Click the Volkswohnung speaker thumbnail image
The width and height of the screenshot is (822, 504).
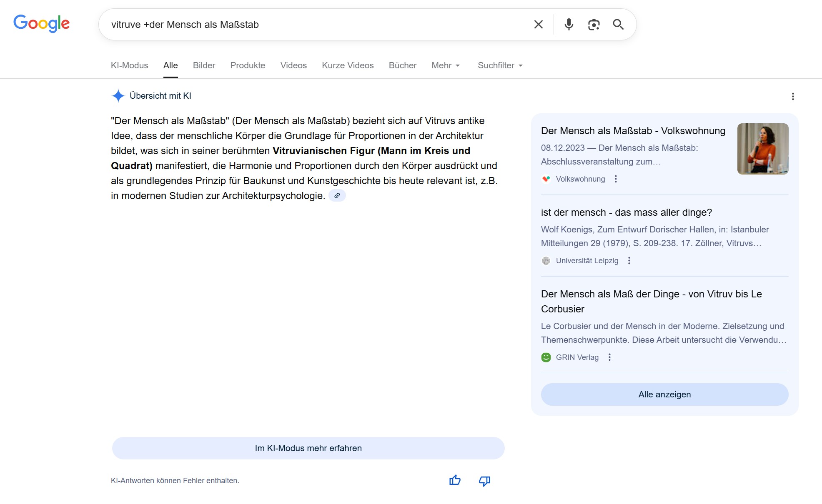point(762,149)
